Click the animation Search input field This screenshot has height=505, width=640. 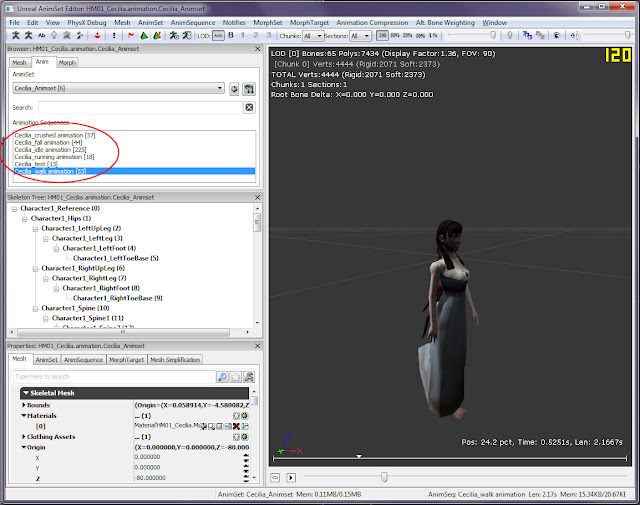(x=140, y=107)
